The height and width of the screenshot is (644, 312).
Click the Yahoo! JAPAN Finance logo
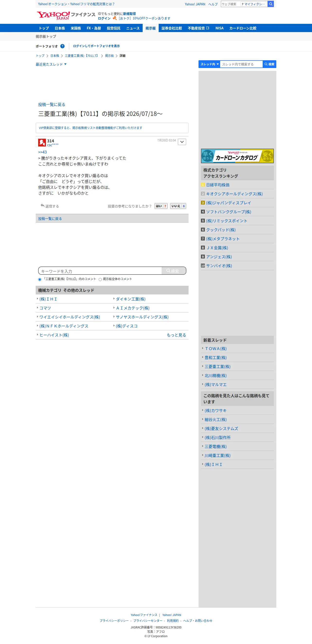pyautogui.click(x=66, y=16)
